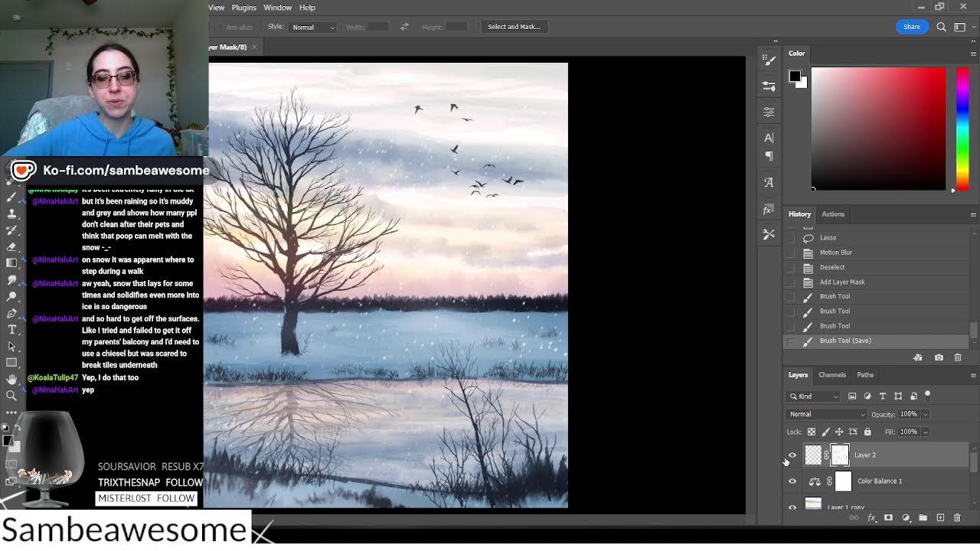
Task: Select the Add Layer Mask history state
Action: click(x=877, y=282)
